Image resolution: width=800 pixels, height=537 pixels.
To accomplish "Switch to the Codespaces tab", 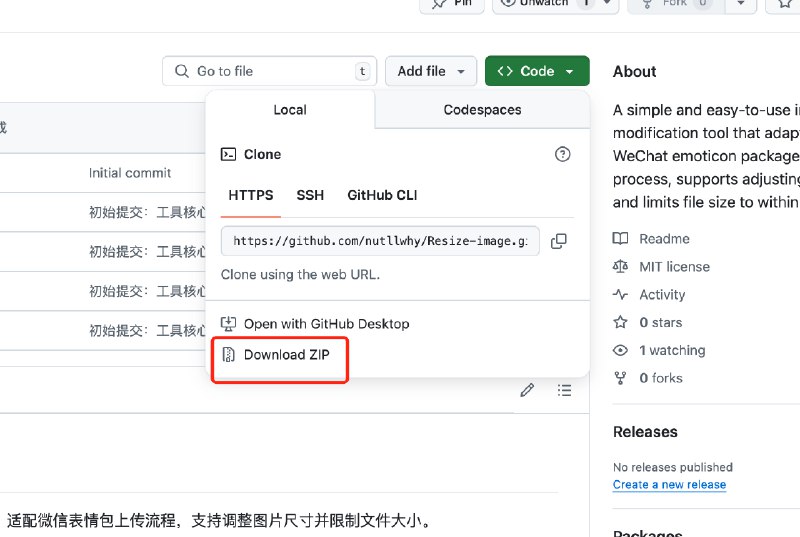I will tap(482, 110).
